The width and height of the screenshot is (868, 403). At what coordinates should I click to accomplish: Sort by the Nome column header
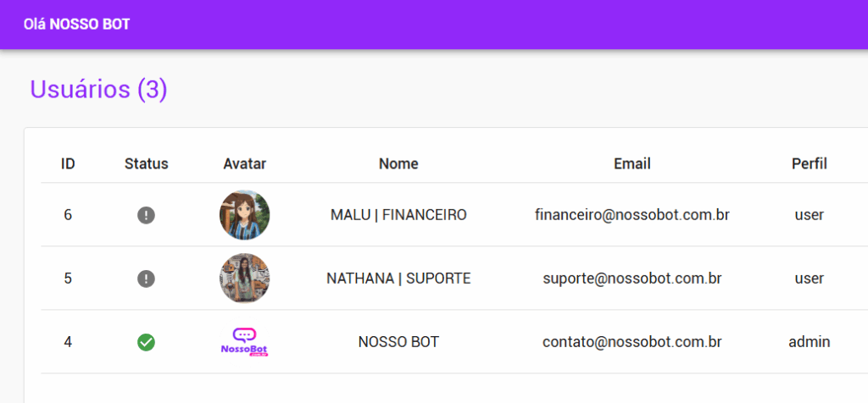tap(398, 163)
